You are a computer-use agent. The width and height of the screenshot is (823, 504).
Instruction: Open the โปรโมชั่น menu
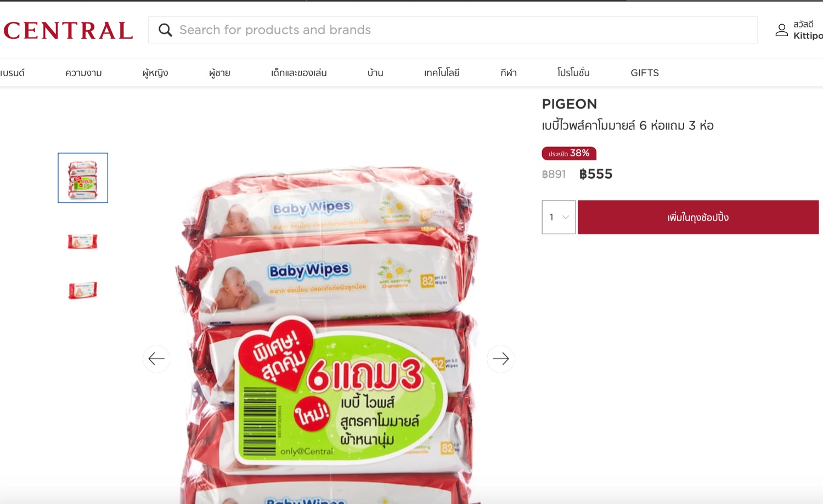[x=573, y=73]
